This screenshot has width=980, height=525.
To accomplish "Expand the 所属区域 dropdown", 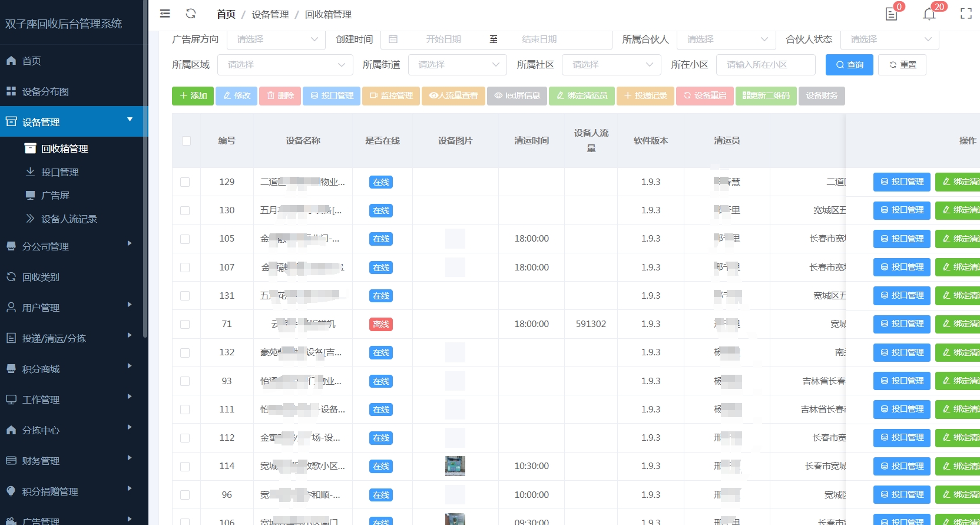I will point(285,65).
